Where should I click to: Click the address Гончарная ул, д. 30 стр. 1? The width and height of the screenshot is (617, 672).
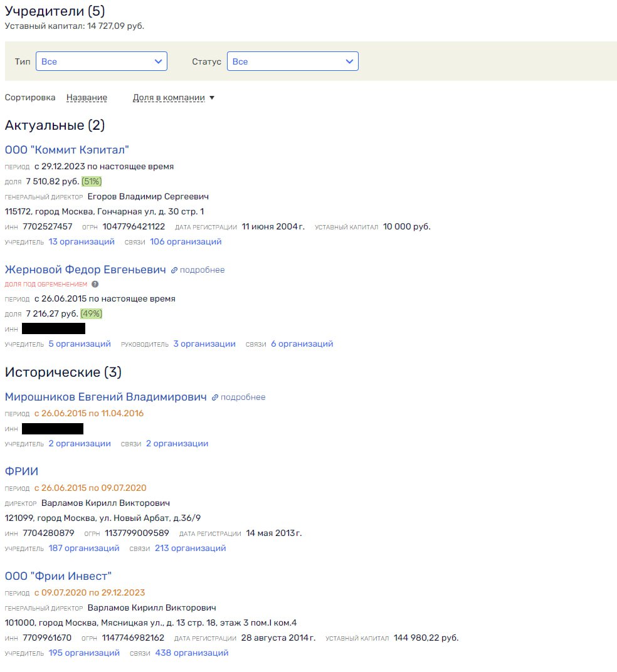tap(150, 212)
